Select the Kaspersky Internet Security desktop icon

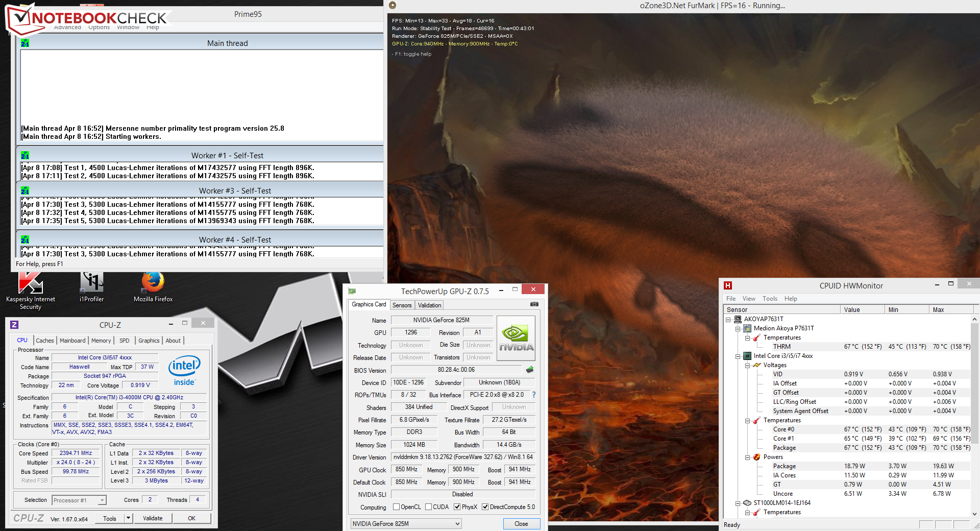click(x=31, y=291)
